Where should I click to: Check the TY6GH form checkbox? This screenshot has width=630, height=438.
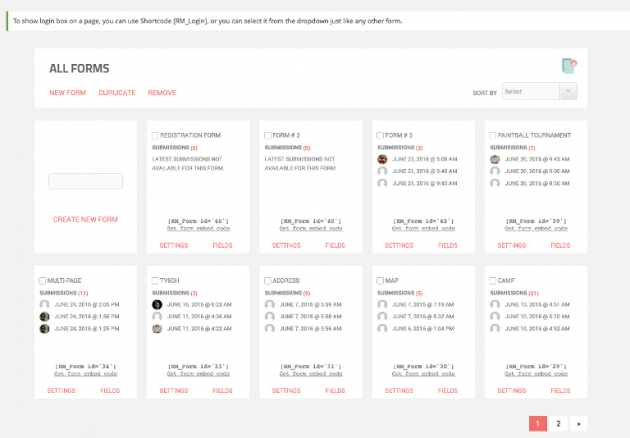pyautogui.click(x=155, y=280)
